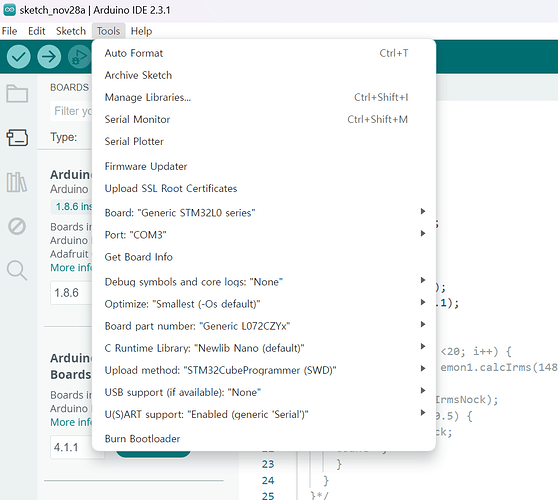The image size is (558, 500).
Task: Start the Debug toolbar button
Action: click(x=79, y=57)
